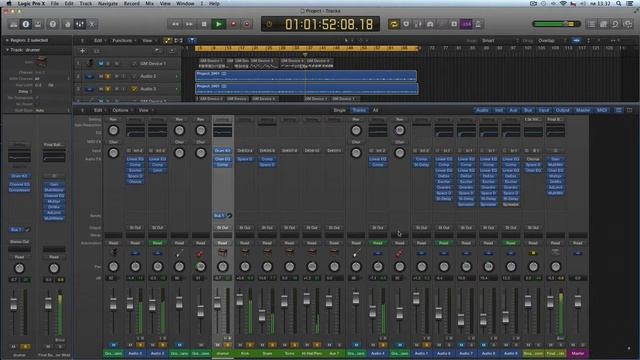Collapse the Region: 2 selected inspector section
The height and width of the screenshot is (360, 640).
coord(7,40)
